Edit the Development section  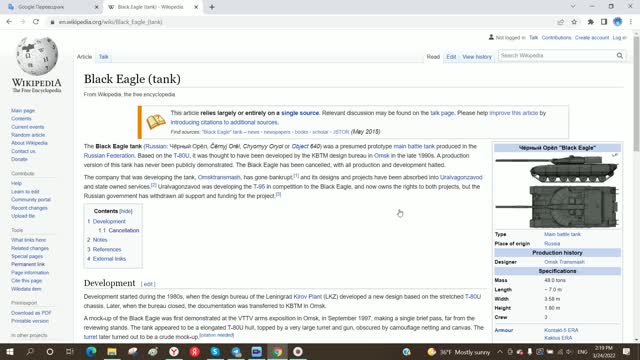pyautogui.click(x=148, y=284)
